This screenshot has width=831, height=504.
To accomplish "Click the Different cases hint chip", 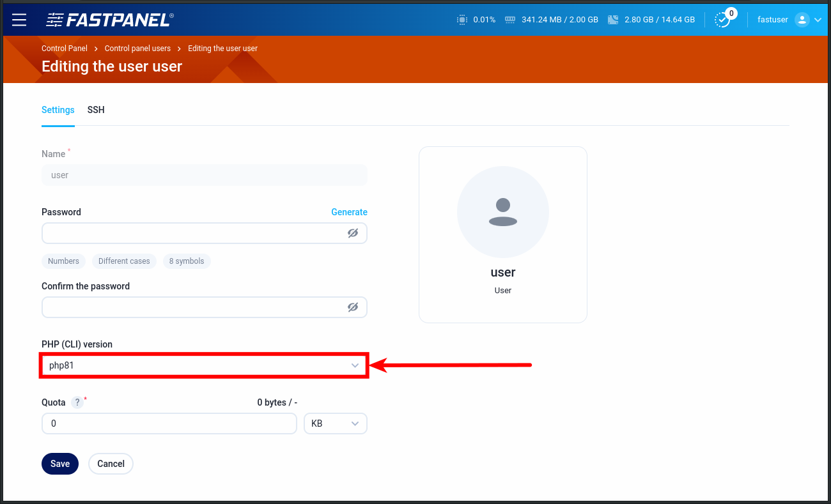I will [x=124, y=261].
